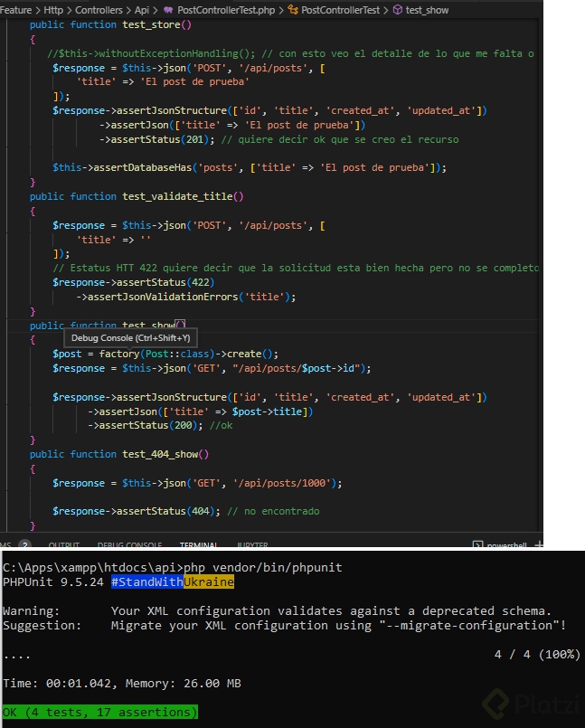This screenshot has width=585, height=728.
Task: Place cursor on the withoutExceptionHandling comment line
Action: [x=290, y=53]
